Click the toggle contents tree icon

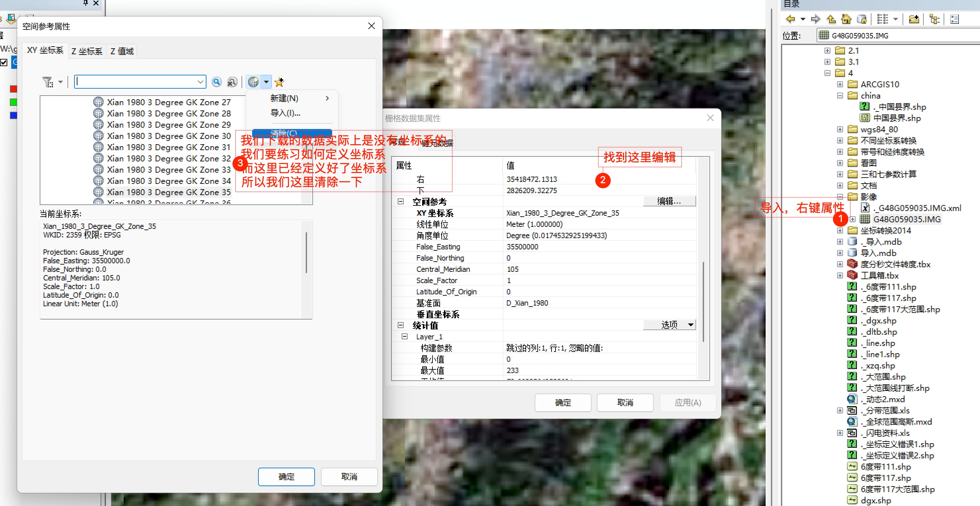click(x=934, y=19)
